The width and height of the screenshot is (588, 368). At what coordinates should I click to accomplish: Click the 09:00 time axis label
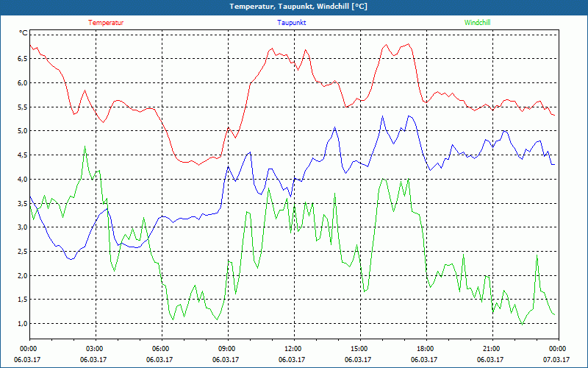click(x=227, y=349)
